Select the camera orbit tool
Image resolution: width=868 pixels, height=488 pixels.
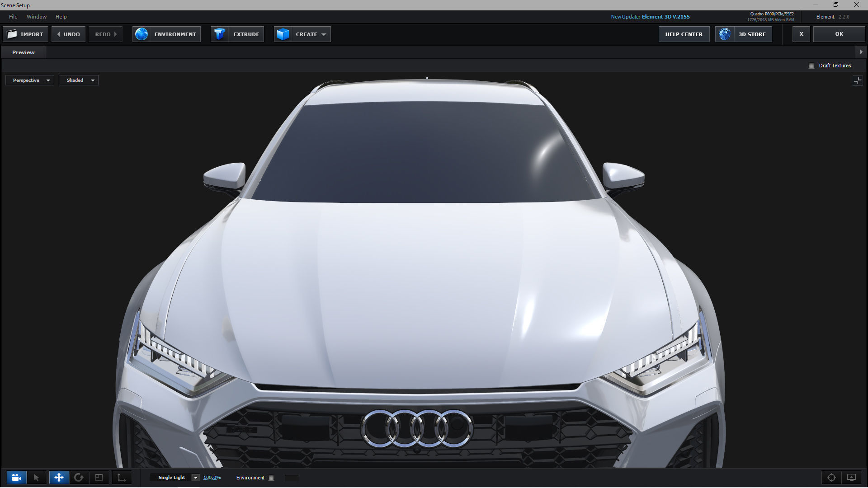click(17, 478)
